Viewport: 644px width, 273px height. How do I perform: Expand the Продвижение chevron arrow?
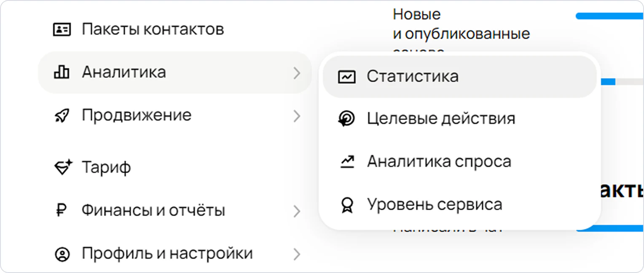tap(297, 116)
